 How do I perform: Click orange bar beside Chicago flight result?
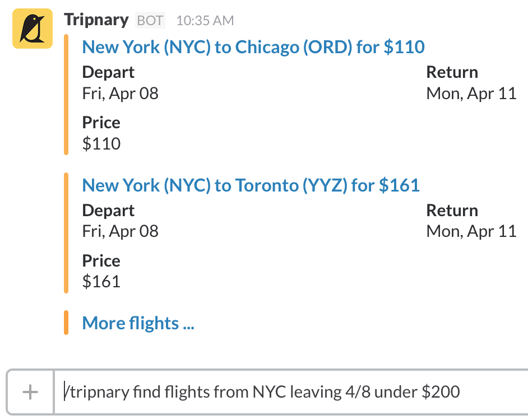(x=66, y=95)
